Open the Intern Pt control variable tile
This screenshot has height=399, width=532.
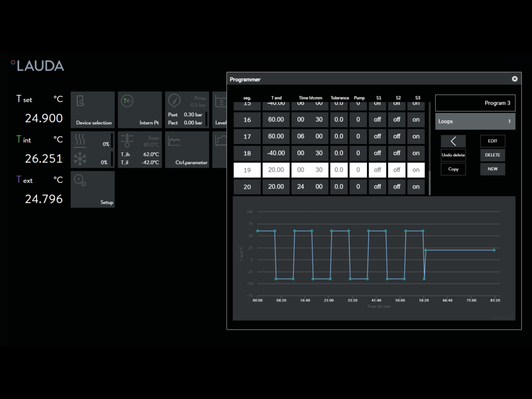click(x=140, y=110)
